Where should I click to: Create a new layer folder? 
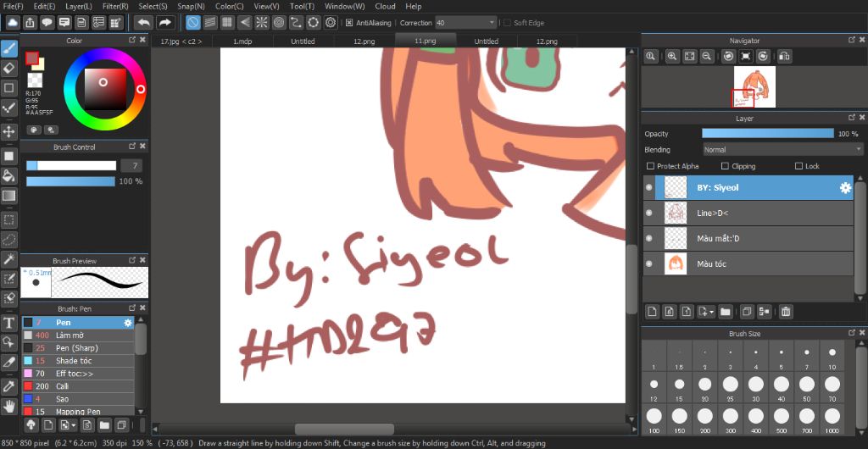coord(726,312)
